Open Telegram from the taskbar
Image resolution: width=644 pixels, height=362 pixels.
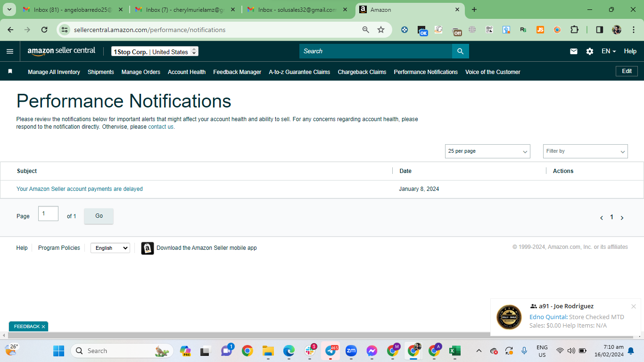tap(330, 351)
